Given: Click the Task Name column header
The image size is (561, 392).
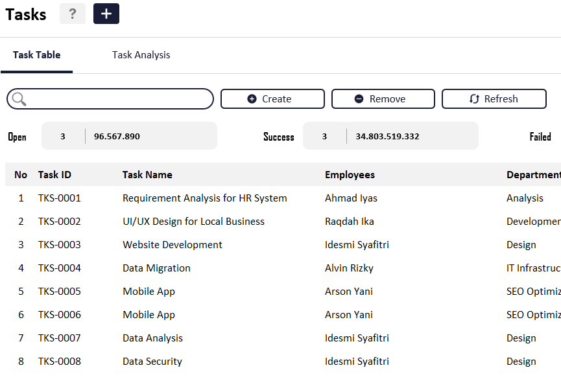Looking at the screenshot, I should coord(147,174).
